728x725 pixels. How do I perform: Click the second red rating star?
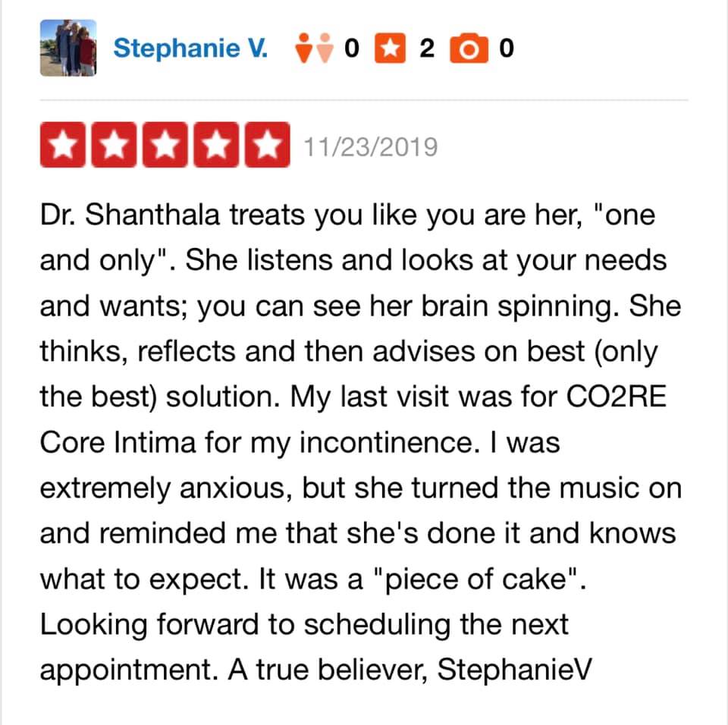tap(115, 145)
